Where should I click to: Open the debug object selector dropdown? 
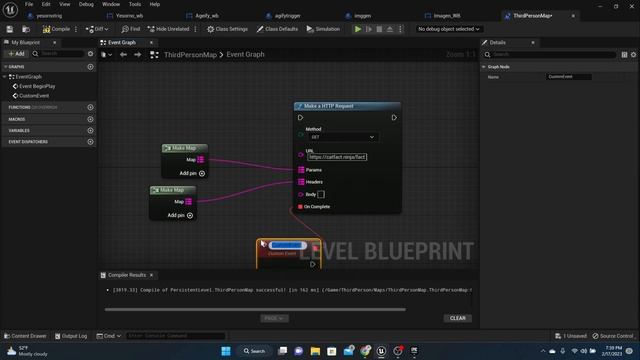pyautogui.click(x=449, y=29)
